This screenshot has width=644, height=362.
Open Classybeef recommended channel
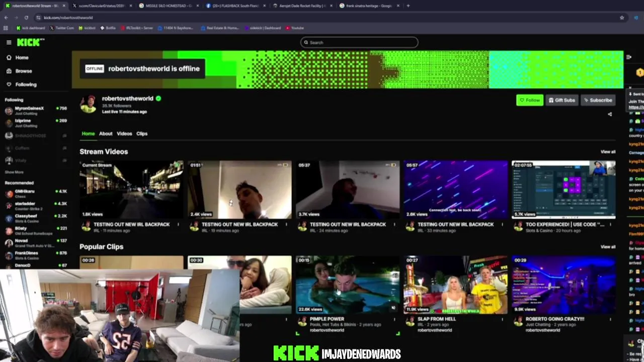tap(35, 218)
